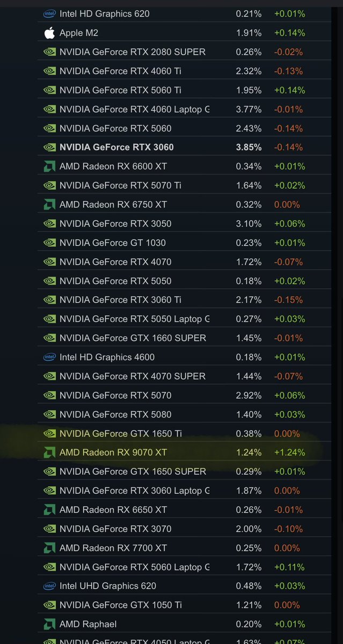This screenshot has width=343, height=644.
Task: Click the 2.43% share of RTX 5060
Action: coord(249,129)
